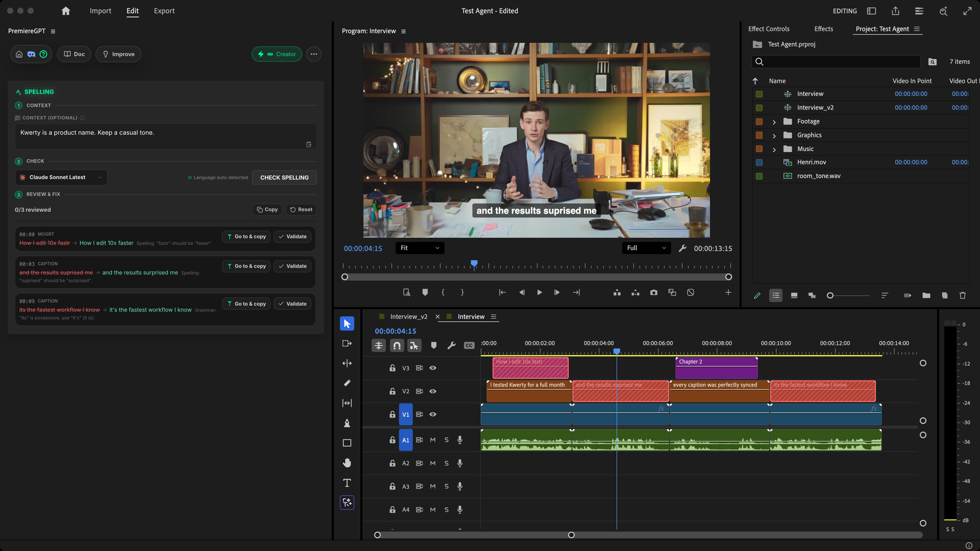Click the share upload icon
This screenshot has height=551, width=980.
895,11
